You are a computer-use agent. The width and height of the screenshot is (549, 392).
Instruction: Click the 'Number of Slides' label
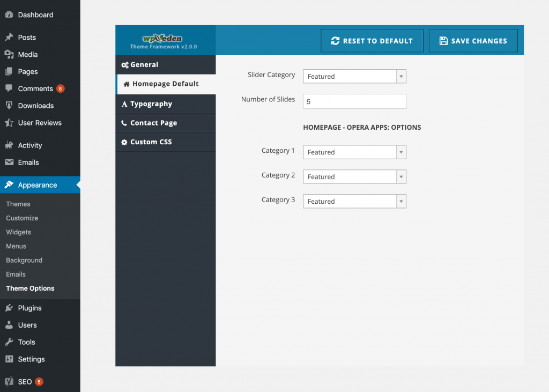click(268, 100)
